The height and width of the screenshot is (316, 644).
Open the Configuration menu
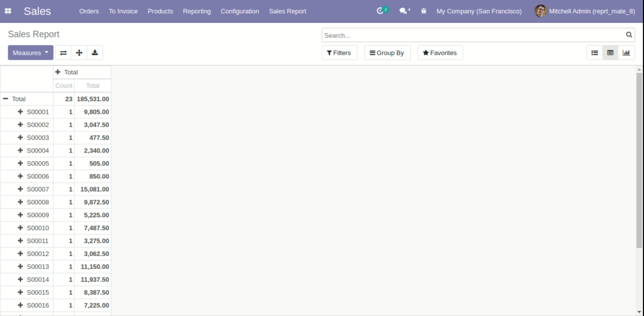(x=240, y=11)
